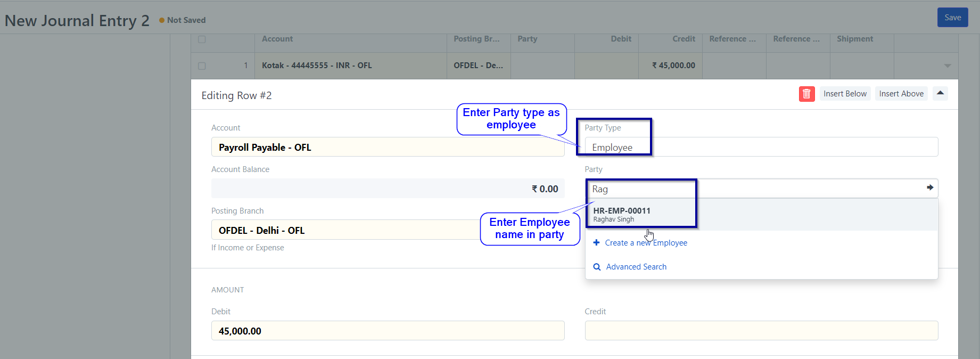Image resolution: width=980 pixels, height=359 pixels.
Task: Toggle the select-all checkbox in table header
Action: (202, 39)
